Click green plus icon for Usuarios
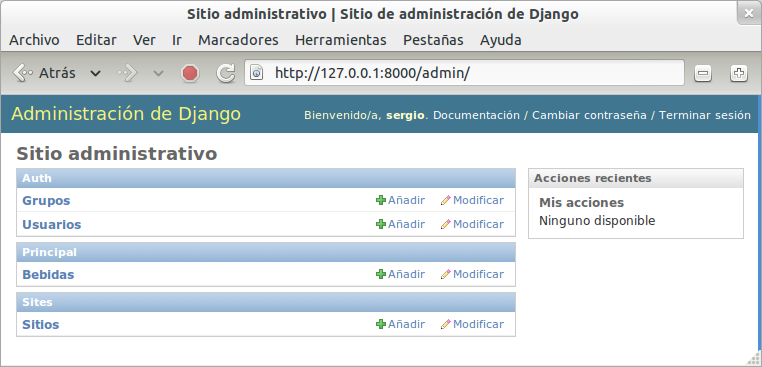Image resolution: width=762 pixels, height=367 pixels. tap(381, 224)
